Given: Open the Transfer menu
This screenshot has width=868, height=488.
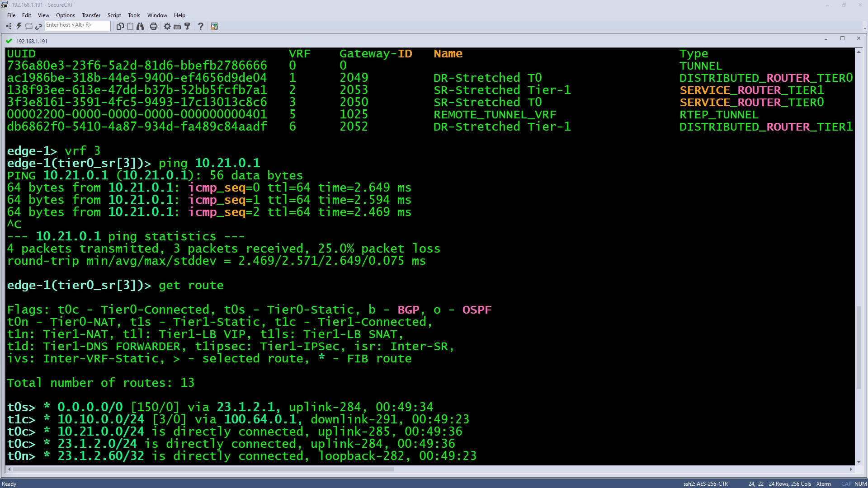Looking at the screenshot, I should 91,15.
